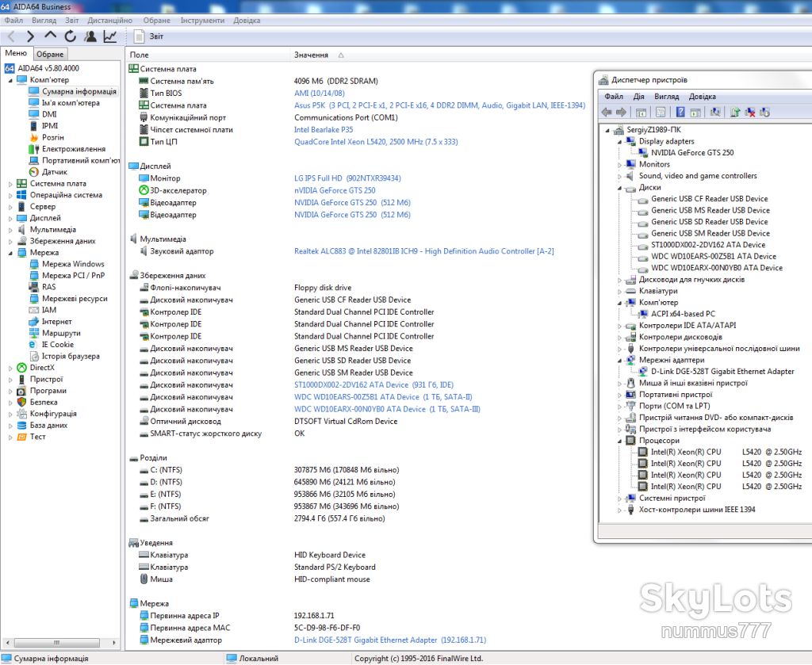
Task: Switch to the Обране tab
Action: 50,54
